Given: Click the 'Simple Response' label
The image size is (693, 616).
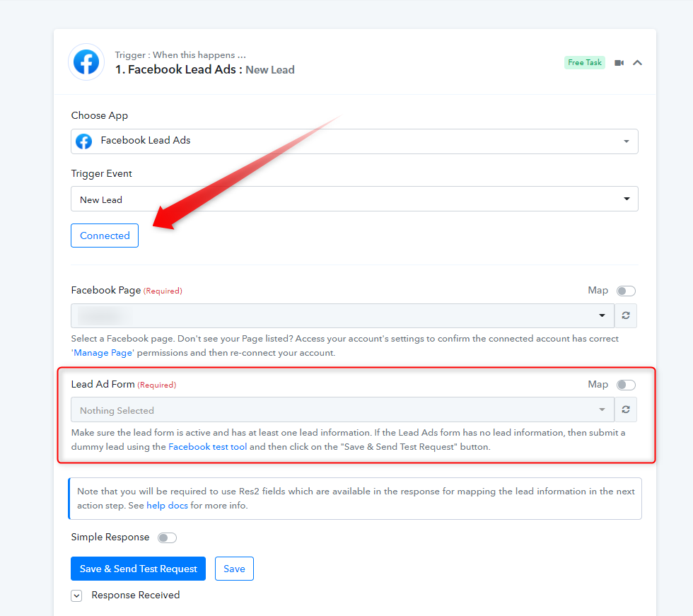Looking at the screenshot, I should click(110, 537).
